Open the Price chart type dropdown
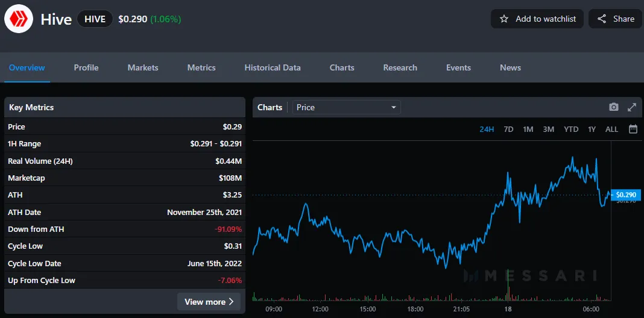644x318 pixels. tap(346, 107)
